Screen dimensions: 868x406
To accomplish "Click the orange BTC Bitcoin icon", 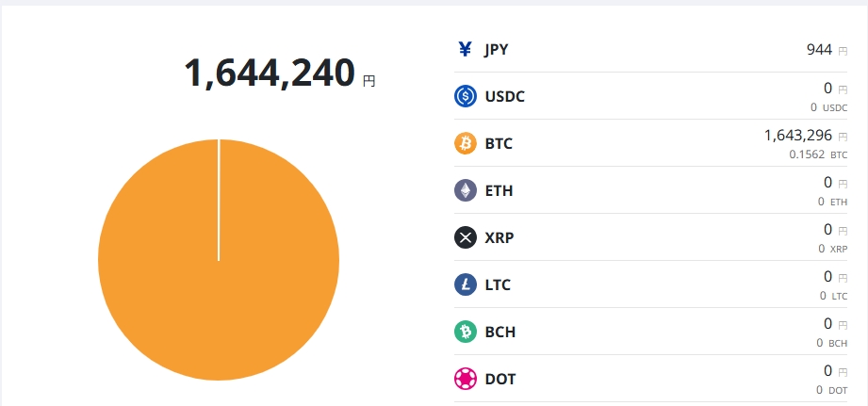I will pyautogui.click(x=466, y=143).
